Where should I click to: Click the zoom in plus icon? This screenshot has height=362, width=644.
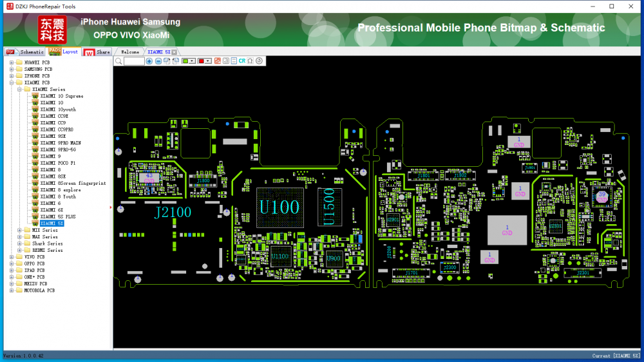tap(149, 61)
